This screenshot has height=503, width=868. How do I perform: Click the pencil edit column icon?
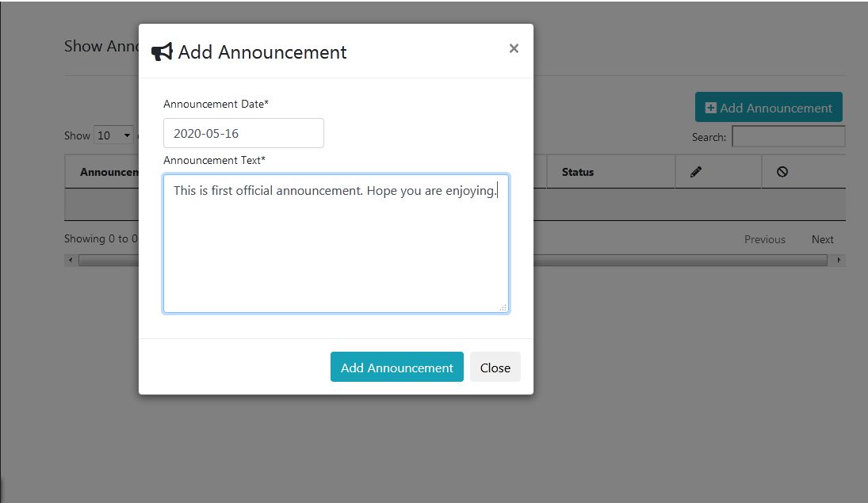tap(696, 172)
